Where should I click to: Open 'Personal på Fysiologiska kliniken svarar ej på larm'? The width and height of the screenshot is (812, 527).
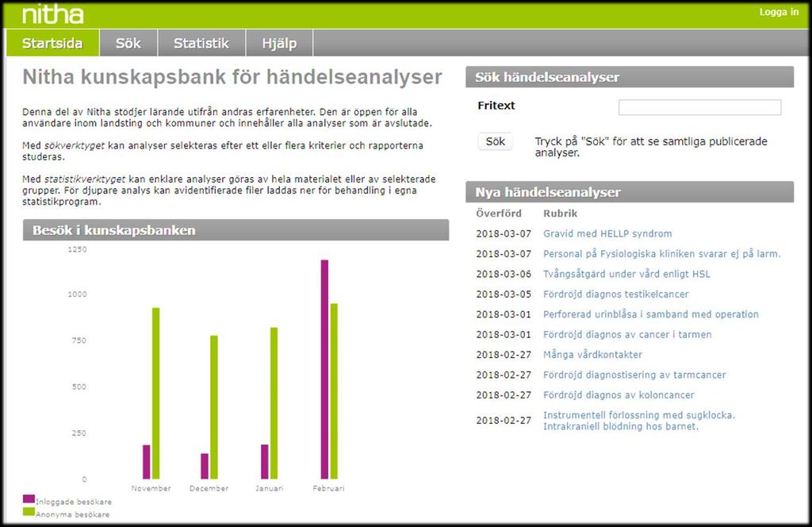point(661,254)
